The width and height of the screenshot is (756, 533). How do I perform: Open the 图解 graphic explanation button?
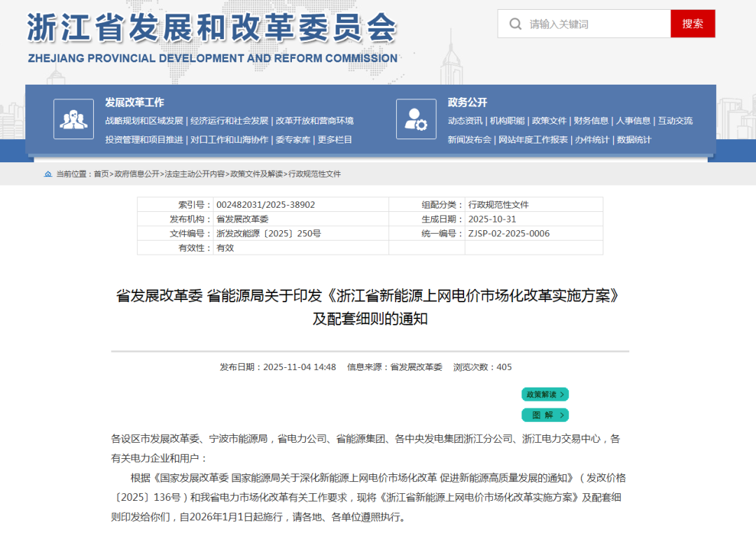tap(545, 415)
